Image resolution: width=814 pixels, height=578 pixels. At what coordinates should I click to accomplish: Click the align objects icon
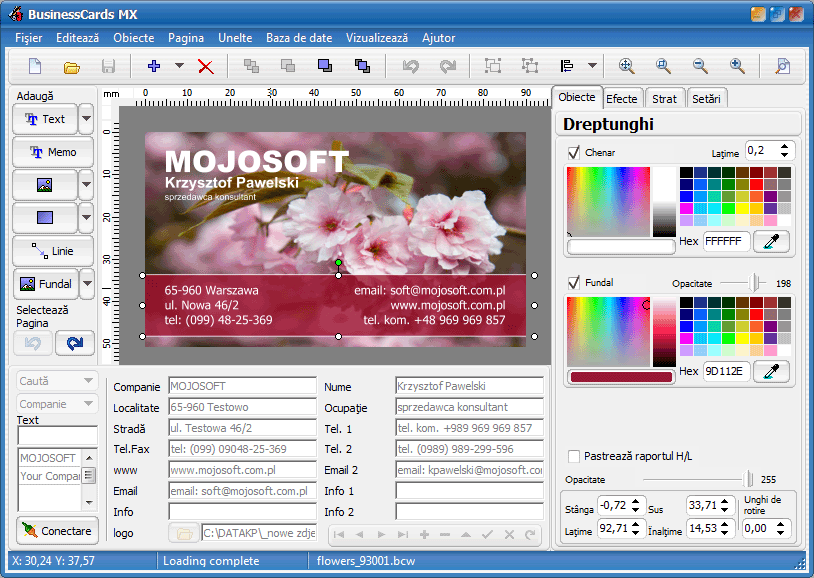coord(566,66)
